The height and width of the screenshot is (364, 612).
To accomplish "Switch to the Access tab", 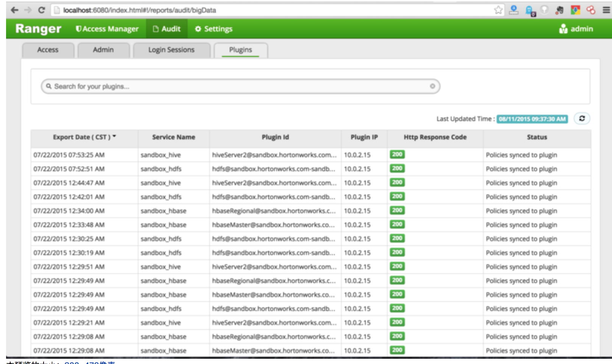I will [x=48, y=50].
